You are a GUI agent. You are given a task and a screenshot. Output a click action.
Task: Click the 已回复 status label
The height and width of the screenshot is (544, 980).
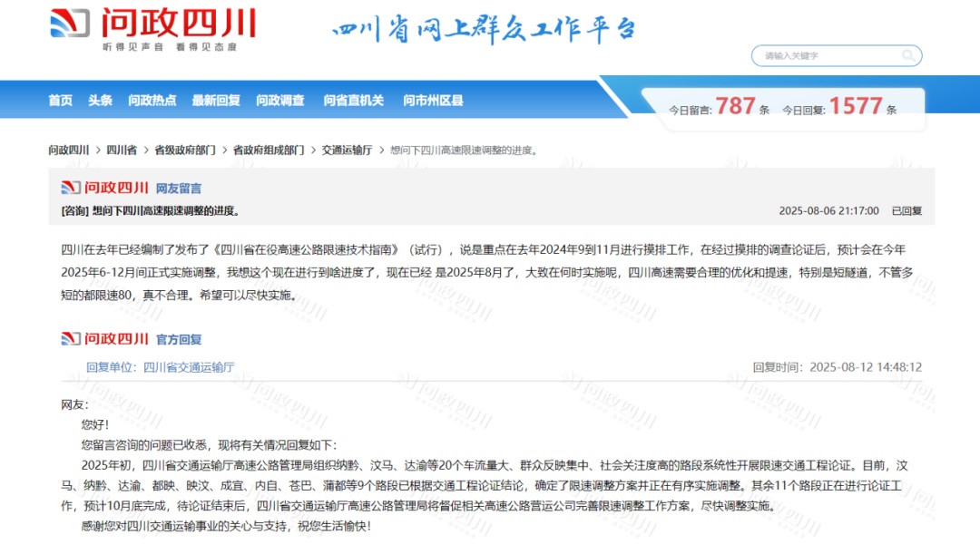pyautogui.click(x=907, y=209)
